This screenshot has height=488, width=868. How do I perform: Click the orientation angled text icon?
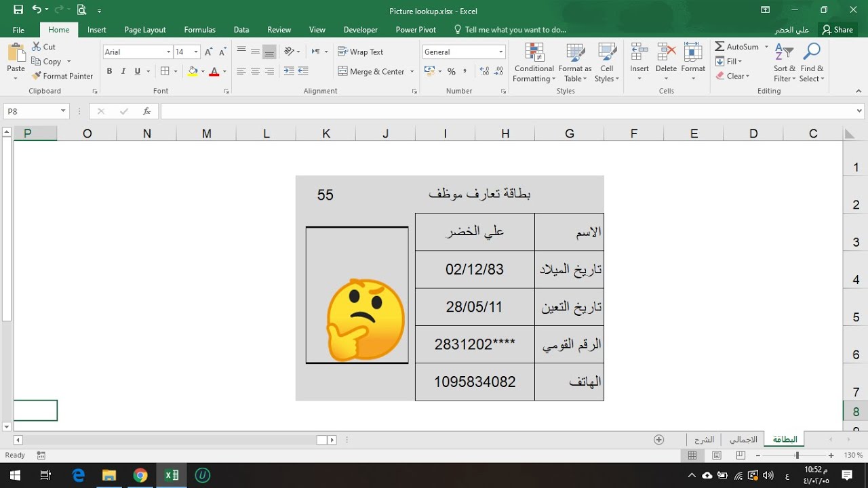[x=290, y=52]
